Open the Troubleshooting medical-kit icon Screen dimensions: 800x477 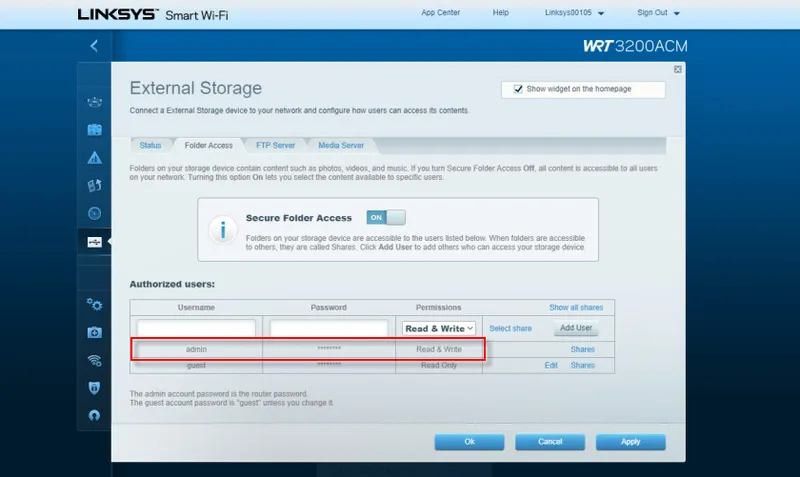coord(94,333)
